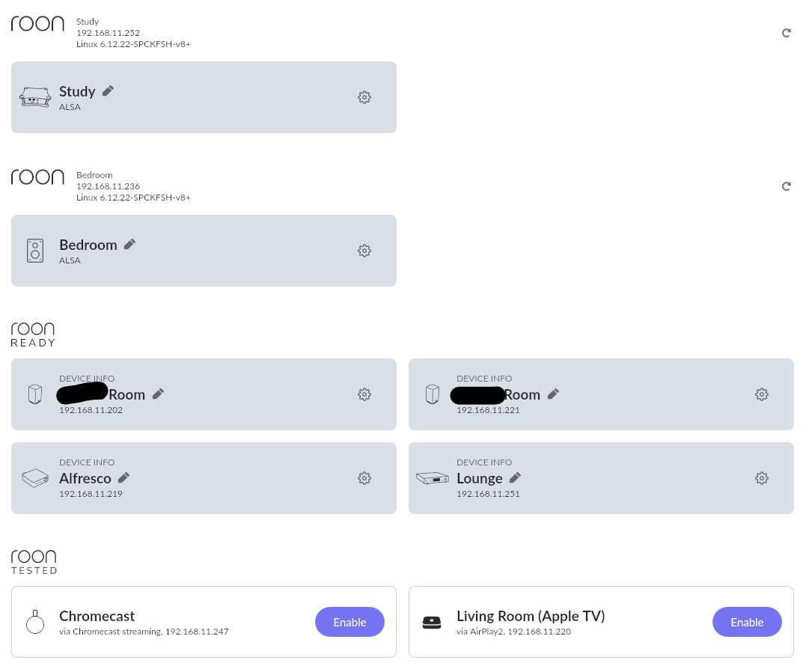812x669 pixels.
Task: Open DEVICE INFO for Lounge
Action: pos(483,462)
